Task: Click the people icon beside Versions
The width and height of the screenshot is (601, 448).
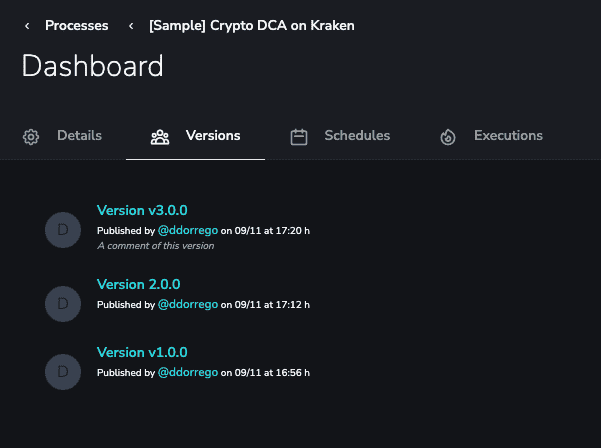Action: coord(160,137)
